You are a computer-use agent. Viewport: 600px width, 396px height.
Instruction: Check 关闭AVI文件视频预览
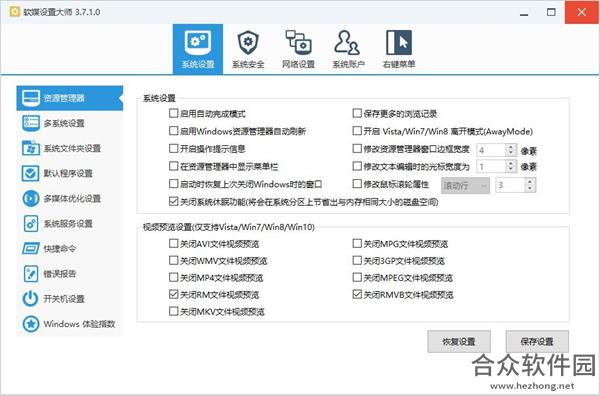(x=173, y=243)
